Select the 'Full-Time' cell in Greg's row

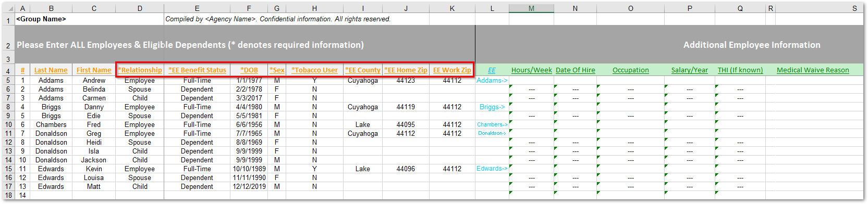point(197,133)
